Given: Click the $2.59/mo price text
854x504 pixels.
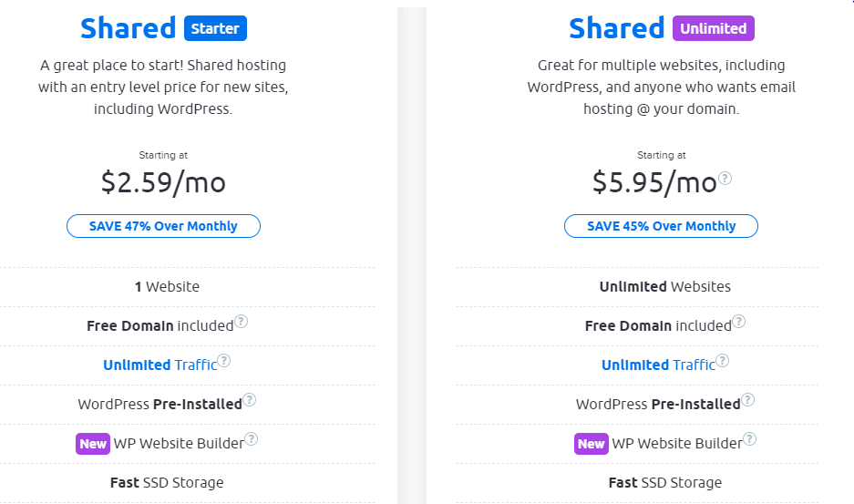Looking at the screenshot, I should [x=163, y=182].
